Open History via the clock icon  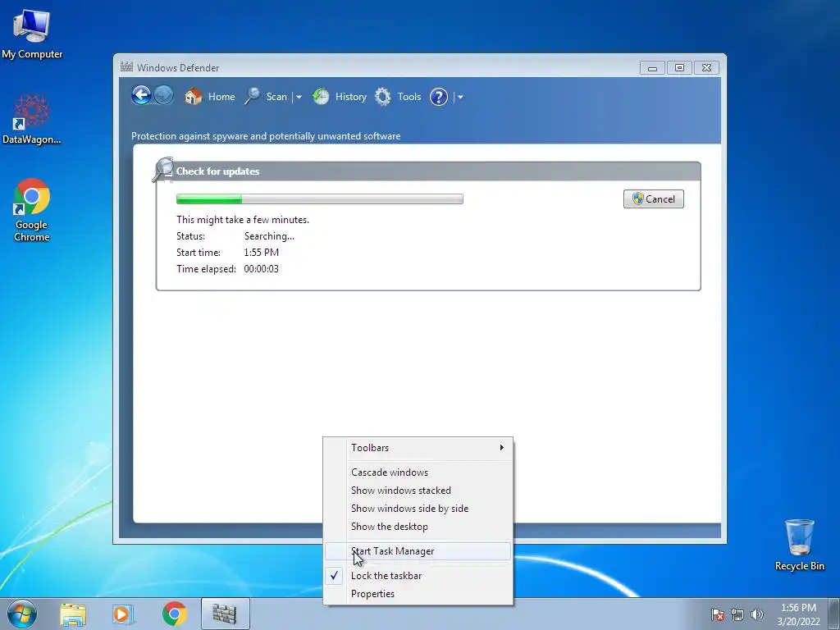click(321, 97)
